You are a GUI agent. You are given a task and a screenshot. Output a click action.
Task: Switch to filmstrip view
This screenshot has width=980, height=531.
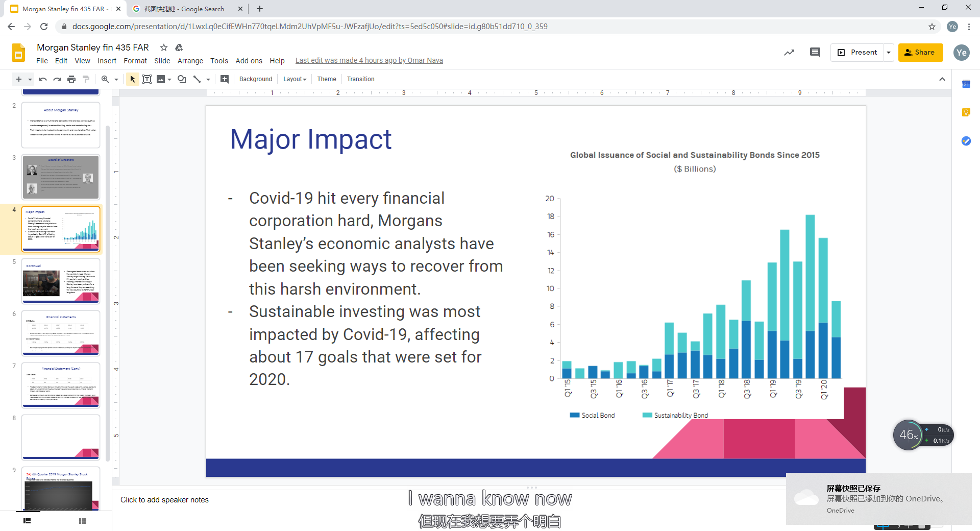pos(27,521)
